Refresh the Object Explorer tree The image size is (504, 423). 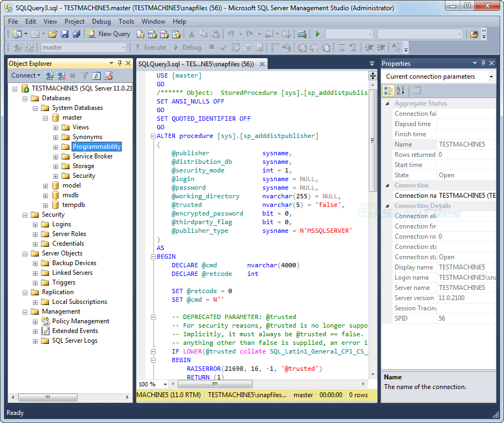pos(96,76)
